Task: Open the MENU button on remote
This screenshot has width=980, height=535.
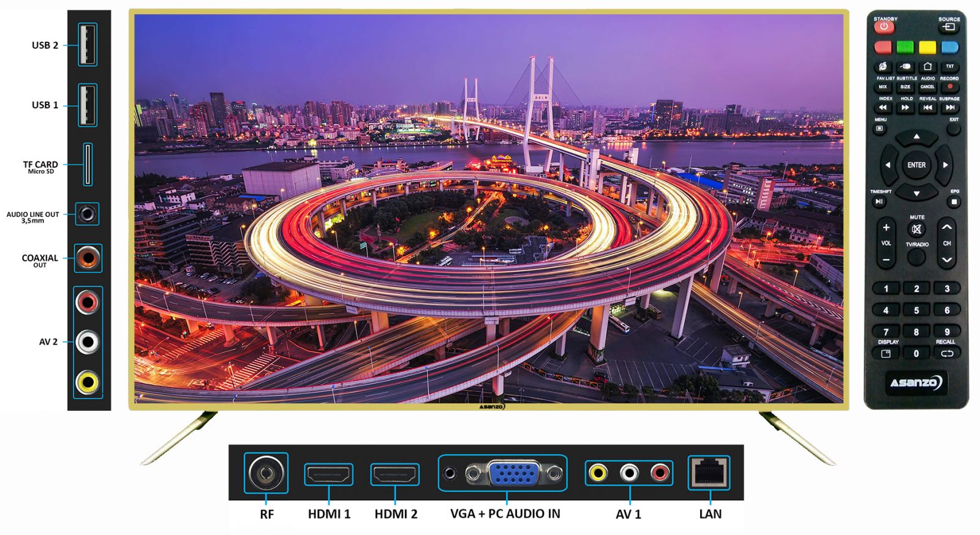Action: pos(880,129)
